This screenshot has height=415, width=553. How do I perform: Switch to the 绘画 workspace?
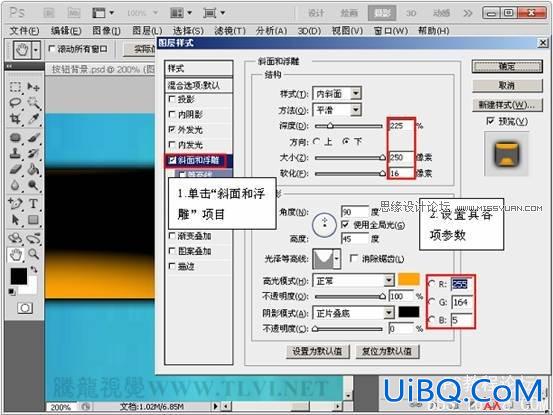pos(349,13)
